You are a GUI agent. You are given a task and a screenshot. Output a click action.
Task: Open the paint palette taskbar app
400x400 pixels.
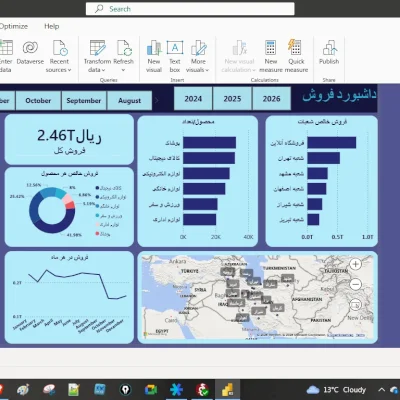click(23, 390)
